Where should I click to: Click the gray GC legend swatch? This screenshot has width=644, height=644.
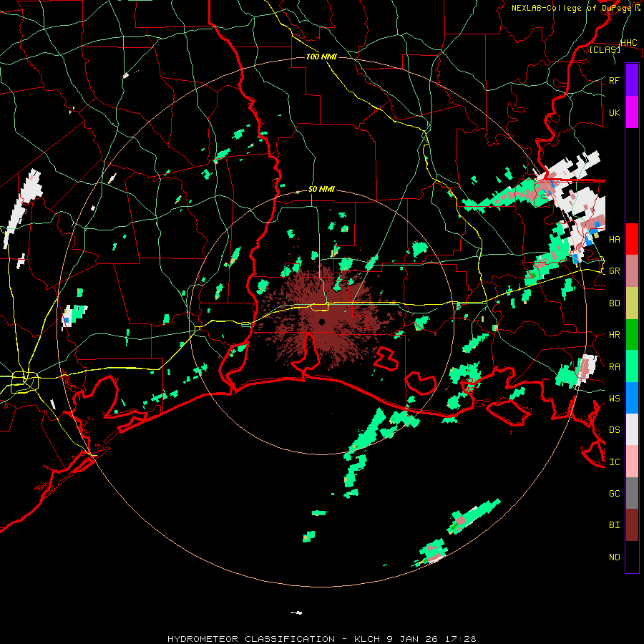click(x=632, y=493)
